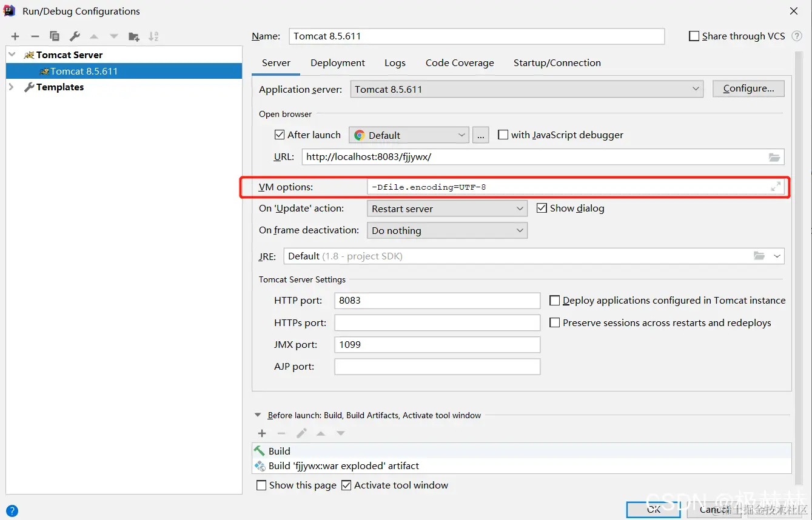Image resolution: width=812 pixels, height=520 pixels.
Task: Open help question mark icon
Action: pos(12,511)
